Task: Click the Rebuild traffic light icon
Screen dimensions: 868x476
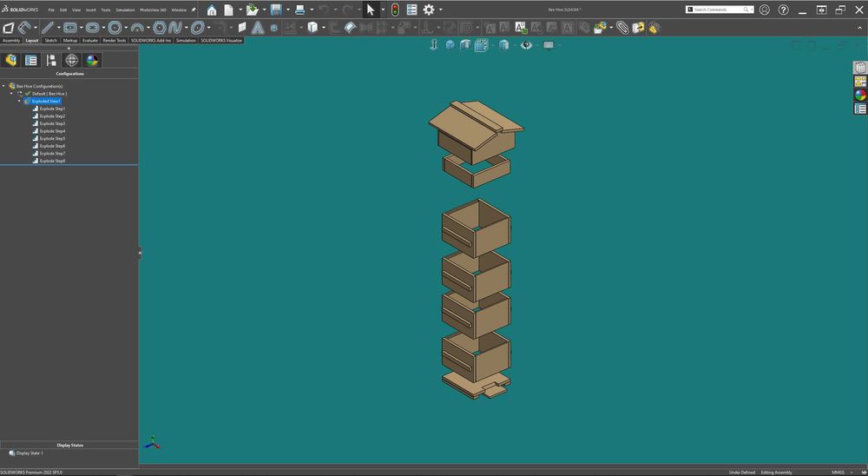Action: click(395, 10)
